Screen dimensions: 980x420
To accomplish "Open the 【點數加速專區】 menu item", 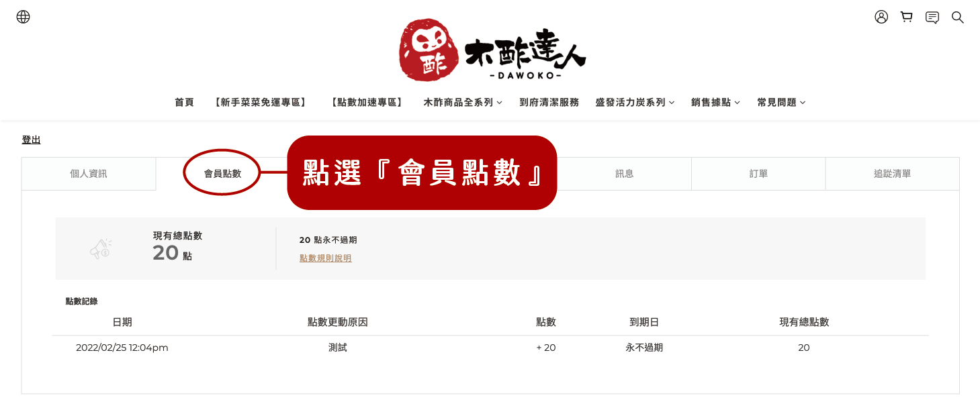I will click(367, 103).
